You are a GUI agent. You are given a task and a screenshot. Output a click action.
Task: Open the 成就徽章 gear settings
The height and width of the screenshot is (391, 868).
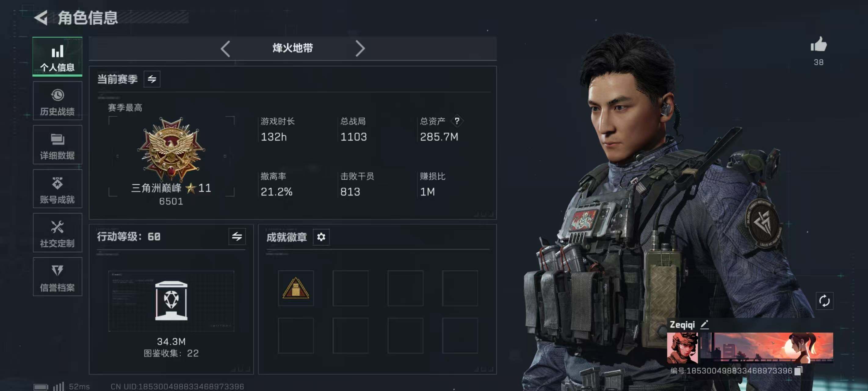[321, 237]
